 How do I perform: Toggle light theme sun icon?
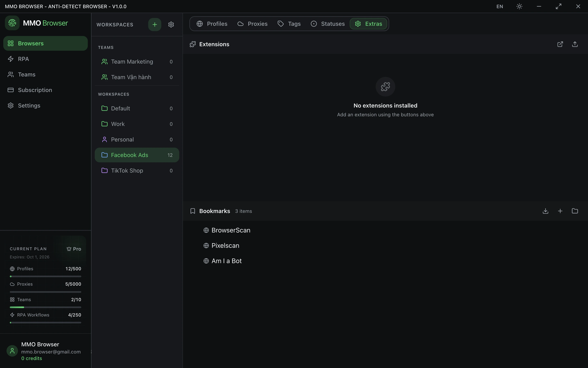(x=519, y=6)
